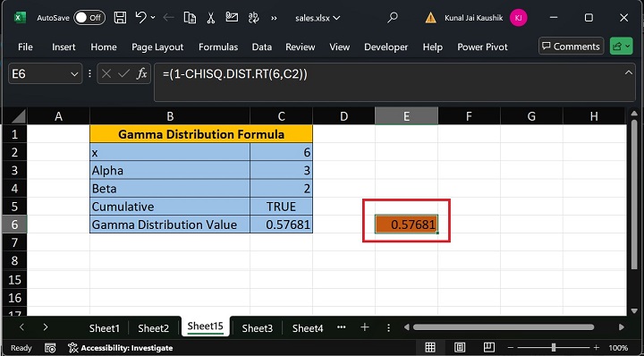
Task: Switch to Page Layout view icon
Action: (459, 348)
